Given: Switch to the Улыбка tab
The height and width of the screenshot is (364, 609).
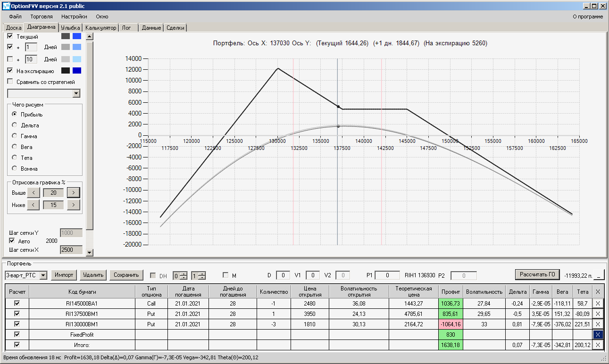Looking at the screenshot, I should tap(71, 28).
